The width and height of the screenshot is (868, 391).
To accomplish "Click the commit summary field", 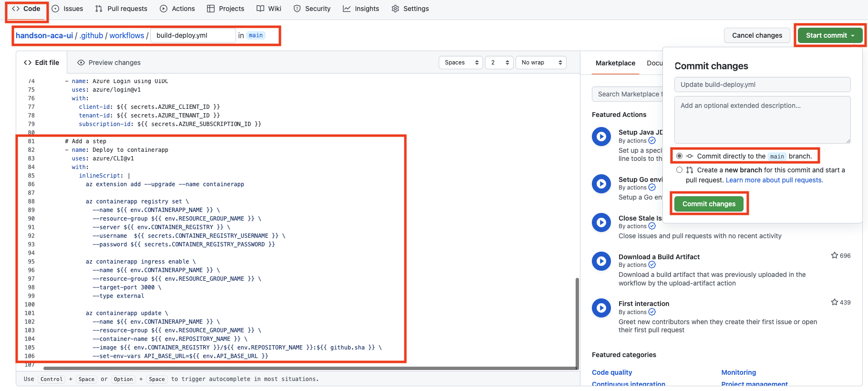I will pos(762,85).
